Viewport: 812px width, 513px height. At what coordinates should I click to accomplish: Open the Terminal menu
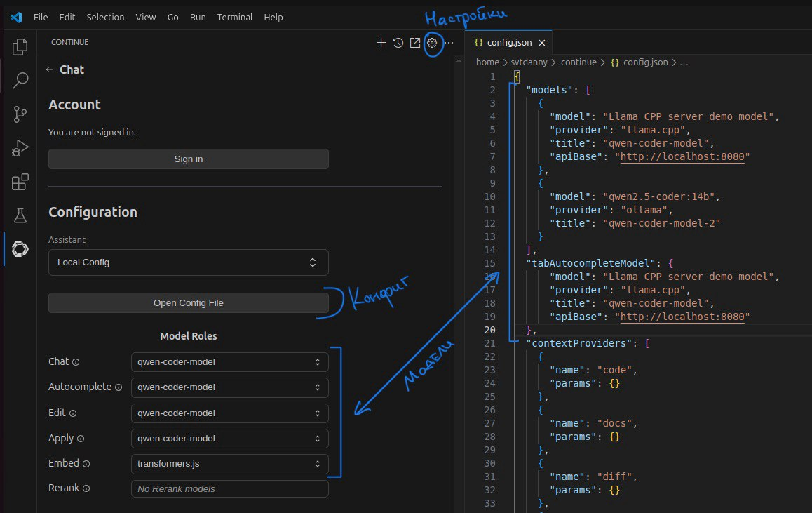[235, 17]
